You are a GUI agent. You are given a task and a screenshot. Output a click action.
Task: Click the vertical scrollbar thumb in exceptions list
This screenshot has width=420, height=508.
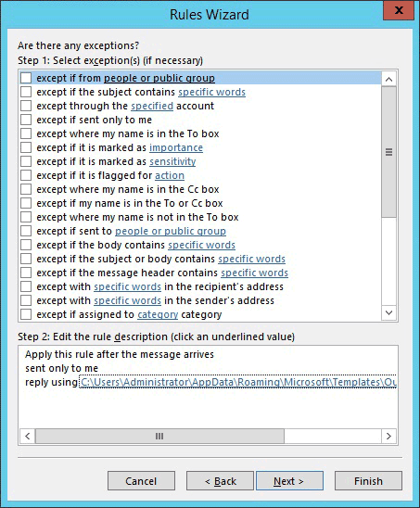tap(389, 152)
